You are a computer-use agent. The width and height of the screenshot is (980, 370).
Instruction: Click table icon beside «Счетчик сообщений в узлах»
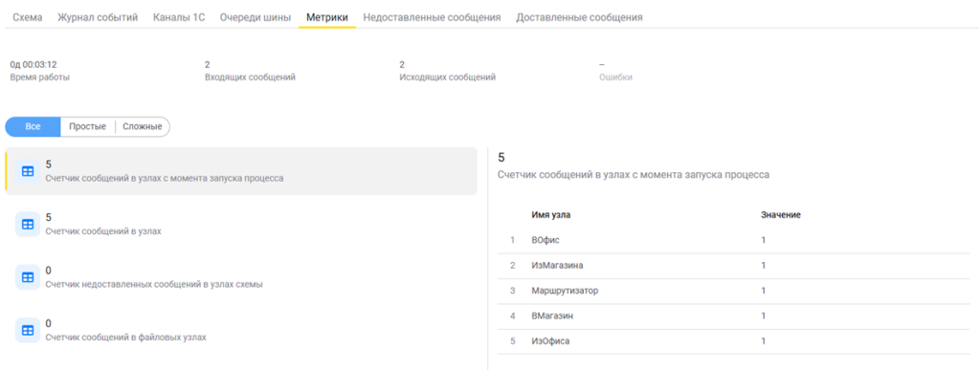pos(28,225)
